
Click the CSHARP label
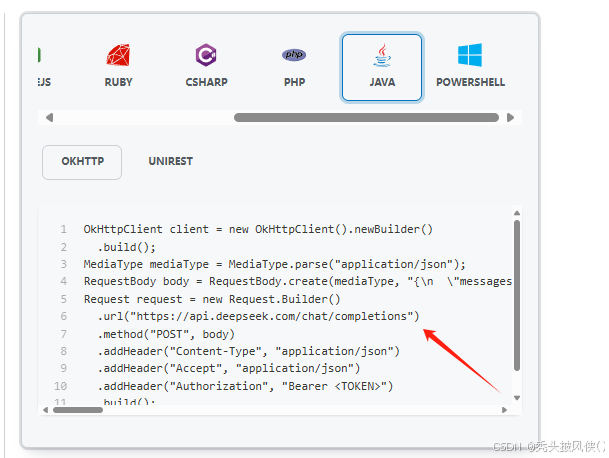click(206, 82)
